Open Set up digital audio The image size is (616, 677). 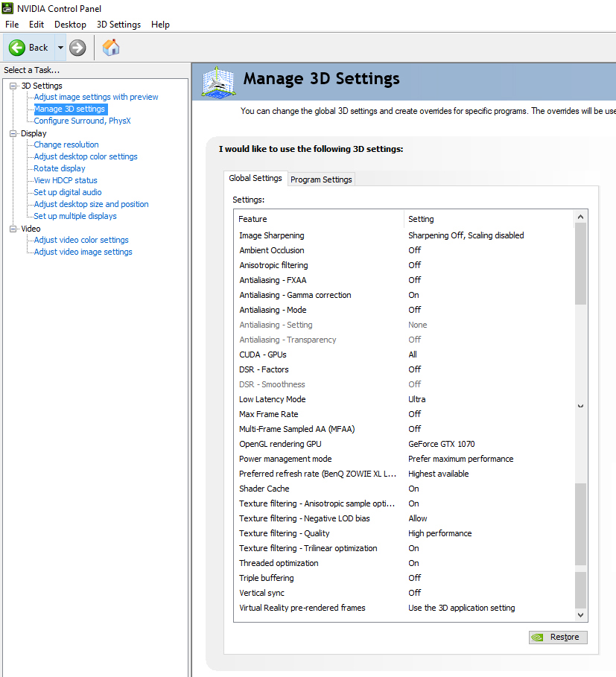pyautogui.click(x=67, y=192)
